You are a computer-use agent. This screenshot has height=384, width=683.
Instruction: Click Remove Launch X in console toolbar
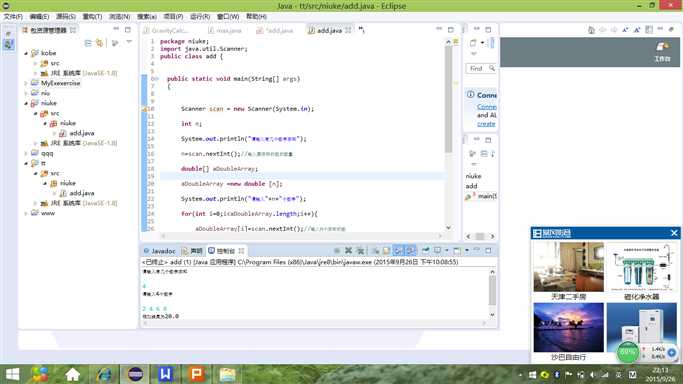click(348, 250)
